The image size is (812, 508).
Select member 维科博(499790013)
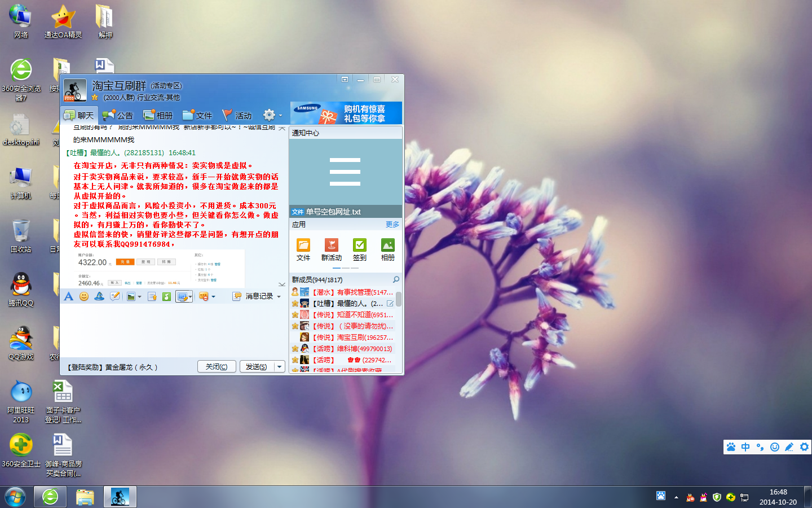pyautogui.click(x=342, y=349)
